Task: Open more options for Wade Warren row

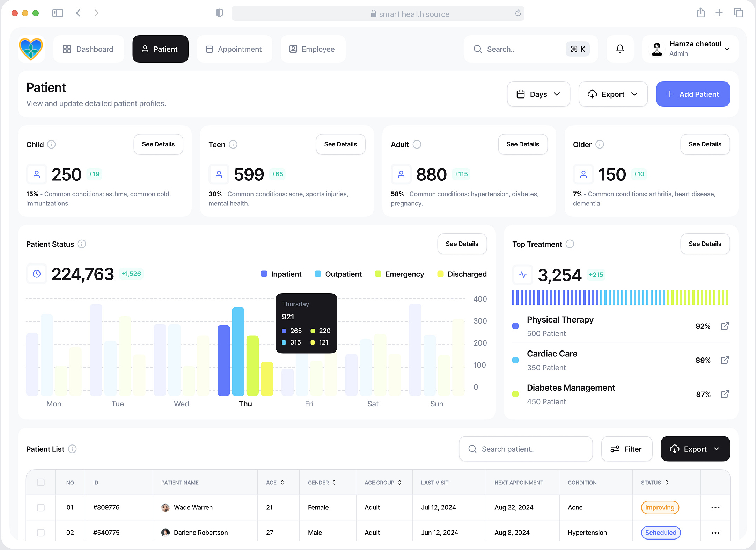Action: click(x=715, y=507)
